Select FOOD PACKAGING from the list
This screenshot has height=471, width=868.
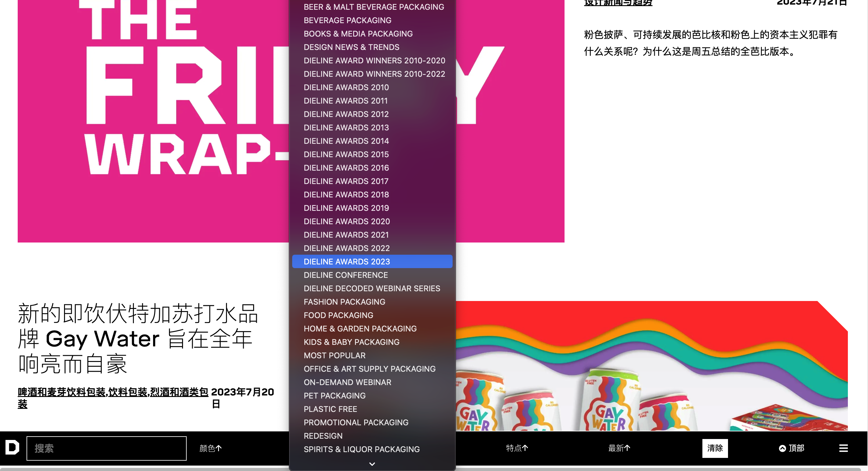coord(338,315)
